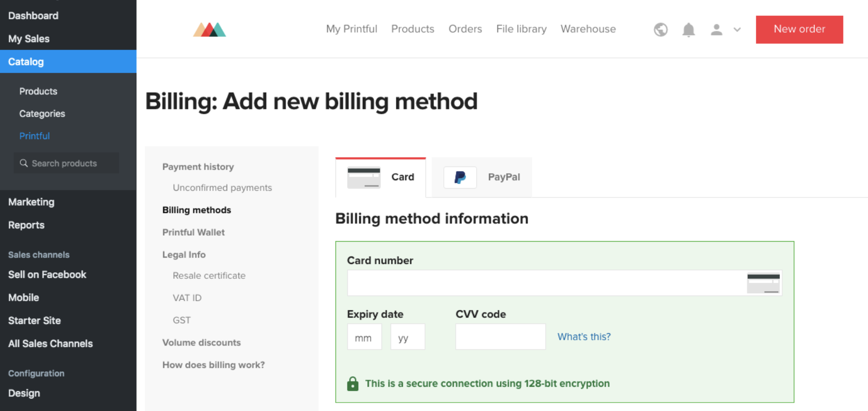Select Catalog in the sidebar
868x411 pixels.
(68, 61)
